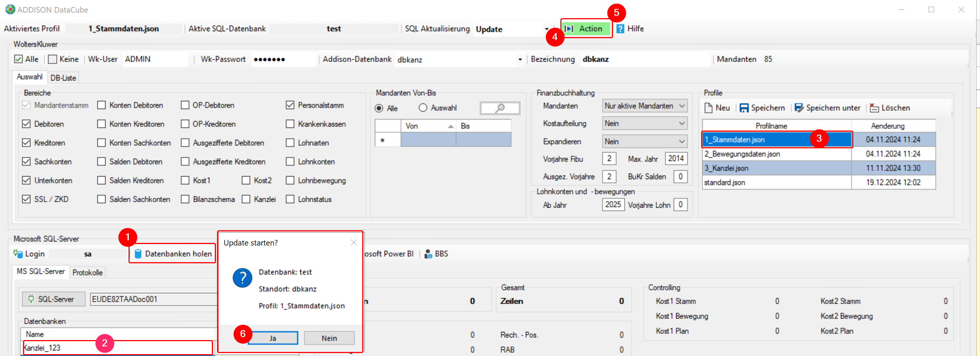Click the SQL-Server plug icon button
The image size is (980, 356).
click(x=54, y=299)
